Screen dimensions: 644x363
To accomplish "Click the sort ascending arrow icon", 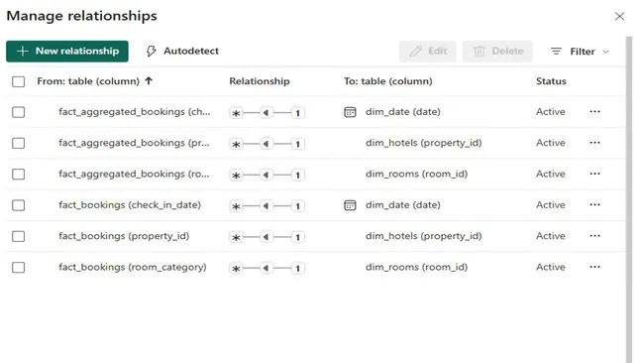I will coord(149,81).
